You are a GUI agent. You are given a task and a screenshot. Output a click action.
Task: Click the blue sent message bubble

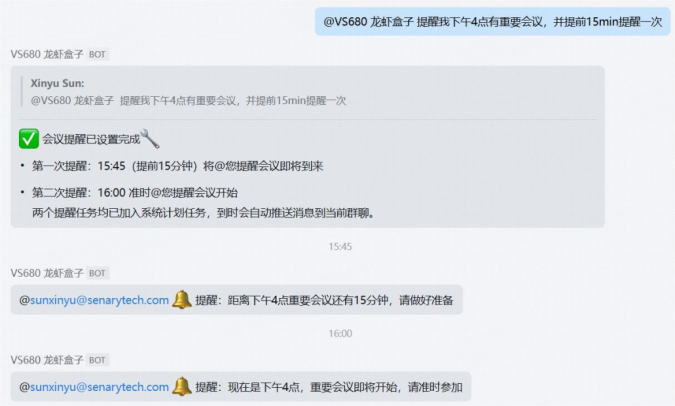click(492, 22)
